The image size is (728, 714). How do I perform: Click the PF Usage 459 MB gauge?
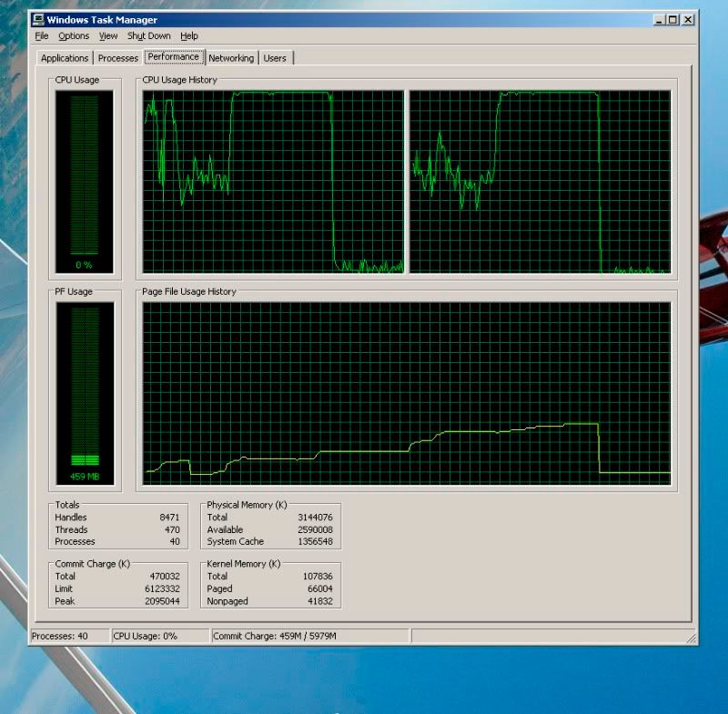pos(85,394)
